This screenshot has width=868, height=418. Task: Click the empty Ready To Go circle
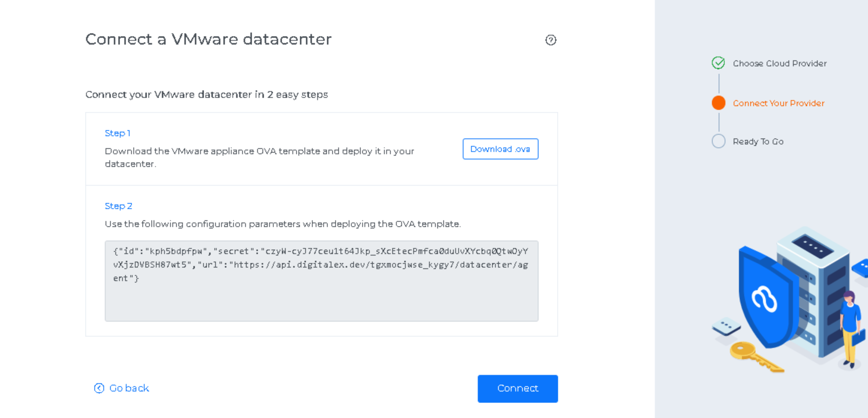click(718, 141)
